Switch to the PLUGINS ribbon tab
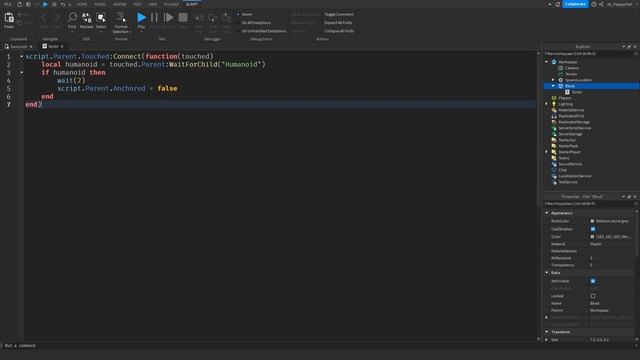Screen dimensions: 640x360 pyautogui.click(x=171, y=4)
